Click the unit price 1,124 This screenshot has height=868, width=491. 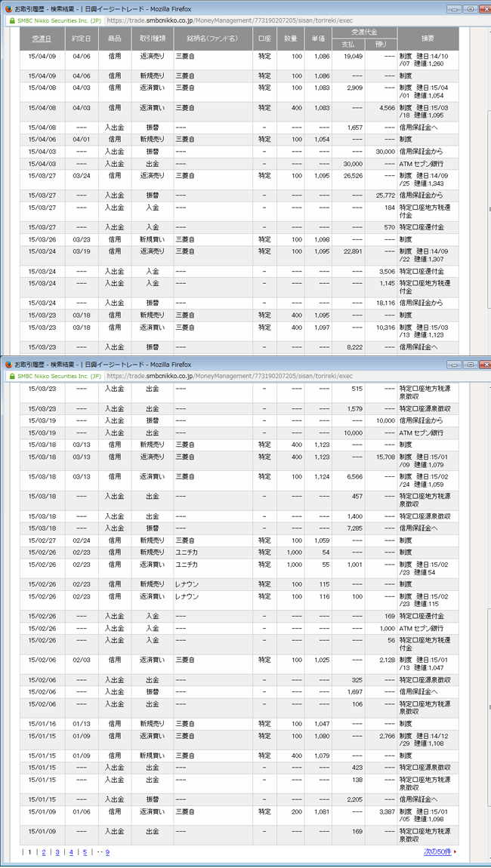pos(322,476)
